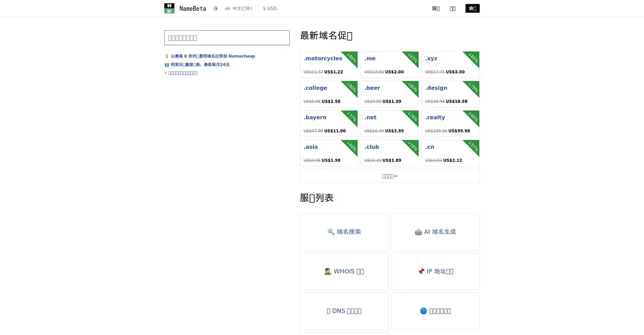This screenshot has width=644, height=335.
Task: Open the AI 域名生成 service tile
Action: pyautogui.click(x=435, y=232)
